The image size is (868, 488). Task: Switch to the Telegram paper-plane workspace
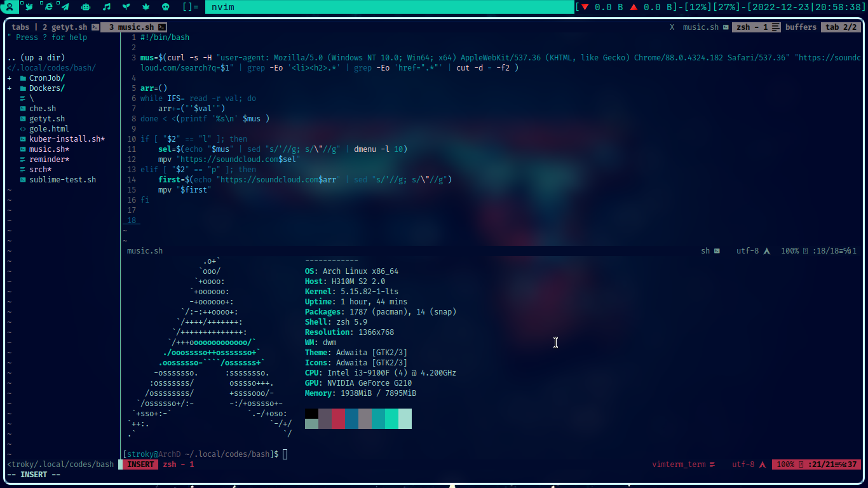(x=65, y=7)
